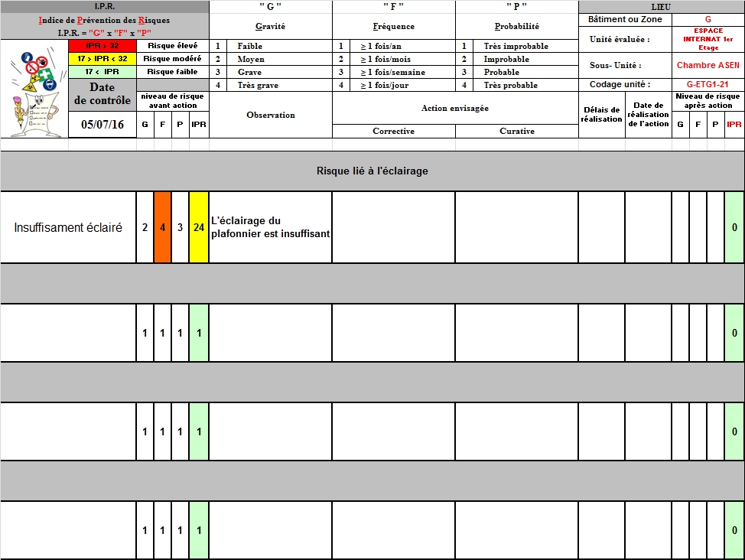Screen dimensions: 745x560
Task: Select the "Chambre ASEN" sous-unité cell
Action: pos(708,66)
